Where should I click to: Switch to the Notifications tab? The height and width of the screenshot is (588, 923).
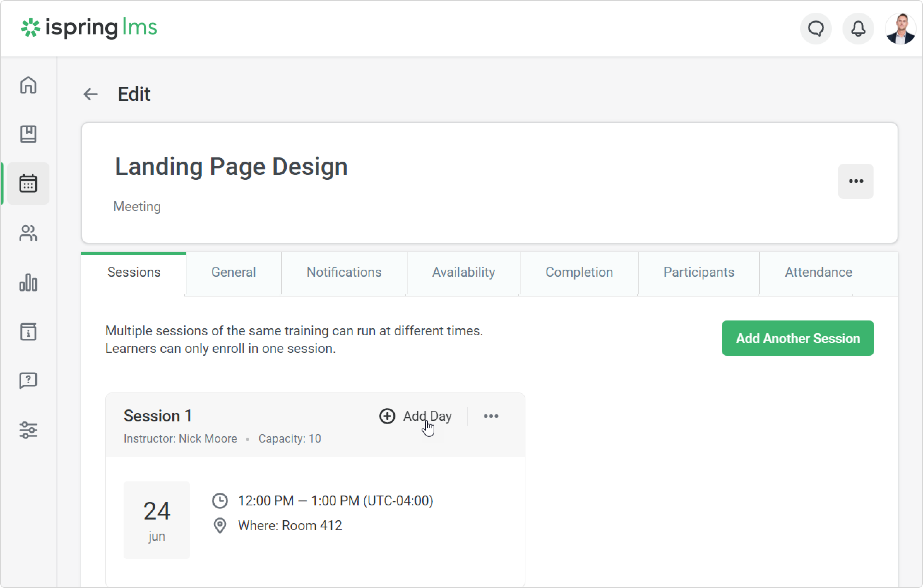click(344, 272)
